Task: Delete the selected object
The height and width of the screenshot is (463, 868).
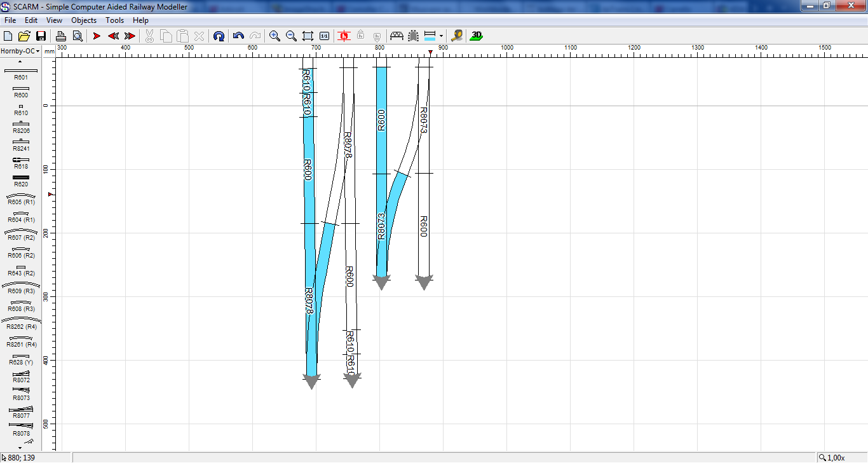Action: click(199, 36)
